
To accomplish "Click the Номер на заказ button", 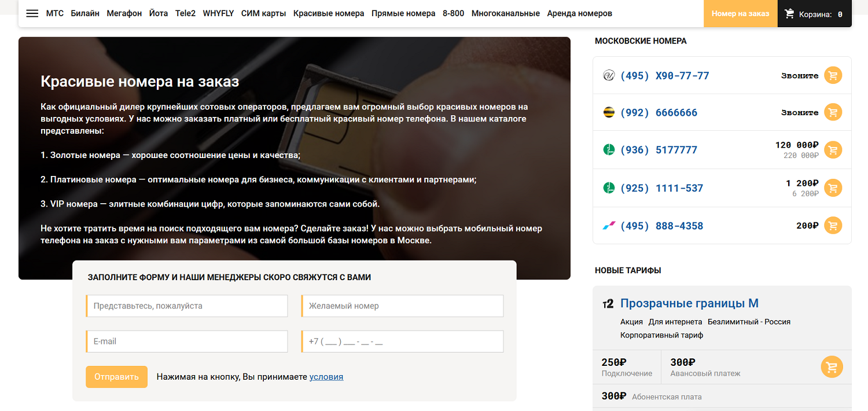I will pos(740,13).
